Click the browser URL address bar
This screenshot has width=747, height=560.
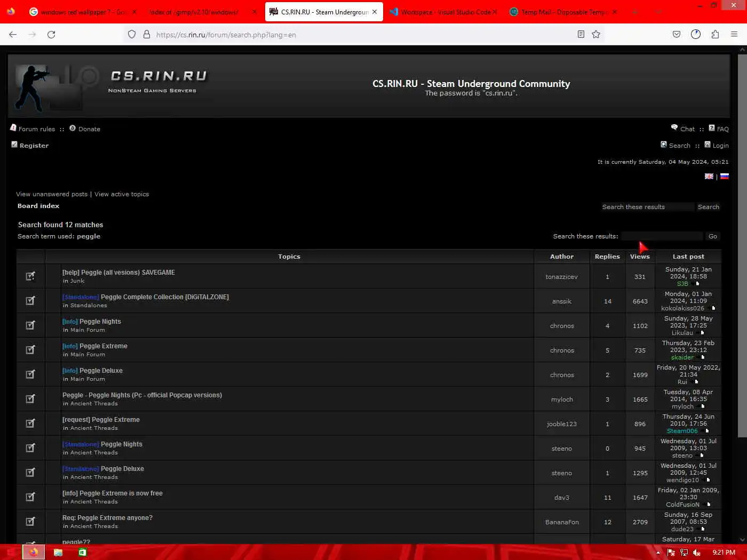coord(363,35)
